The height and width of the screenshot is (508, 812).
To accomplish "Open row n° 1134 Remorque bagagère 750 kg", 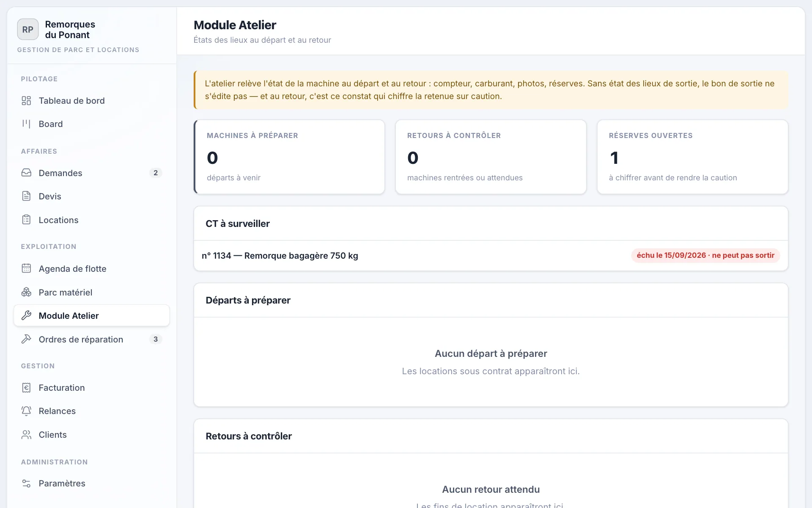I will tap(491, 256).
